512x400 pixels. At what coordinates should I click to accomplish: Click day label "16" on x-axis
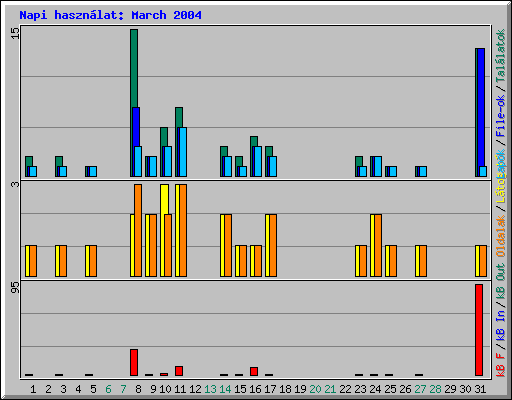255,389
